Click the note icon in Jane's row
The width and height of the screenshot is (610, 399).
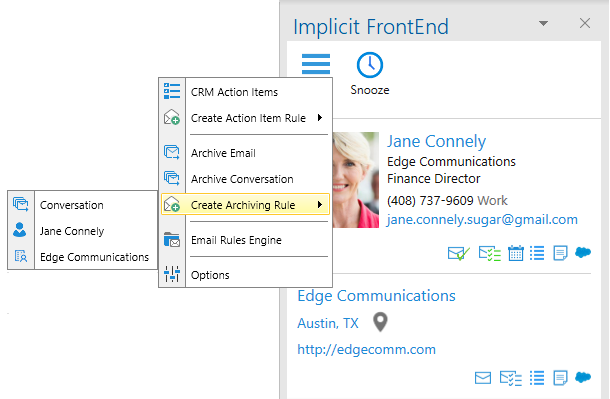click(x=560, y=254)
